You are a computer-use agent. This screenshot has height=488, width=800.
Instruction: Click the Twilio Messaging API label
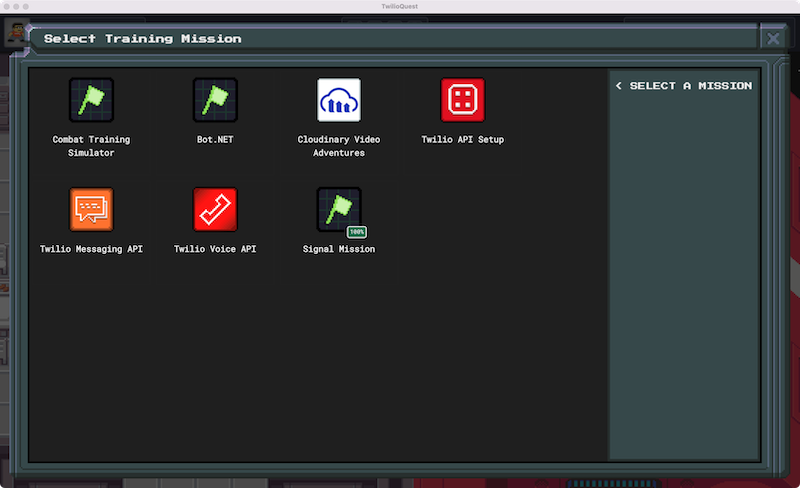point(91,249)
